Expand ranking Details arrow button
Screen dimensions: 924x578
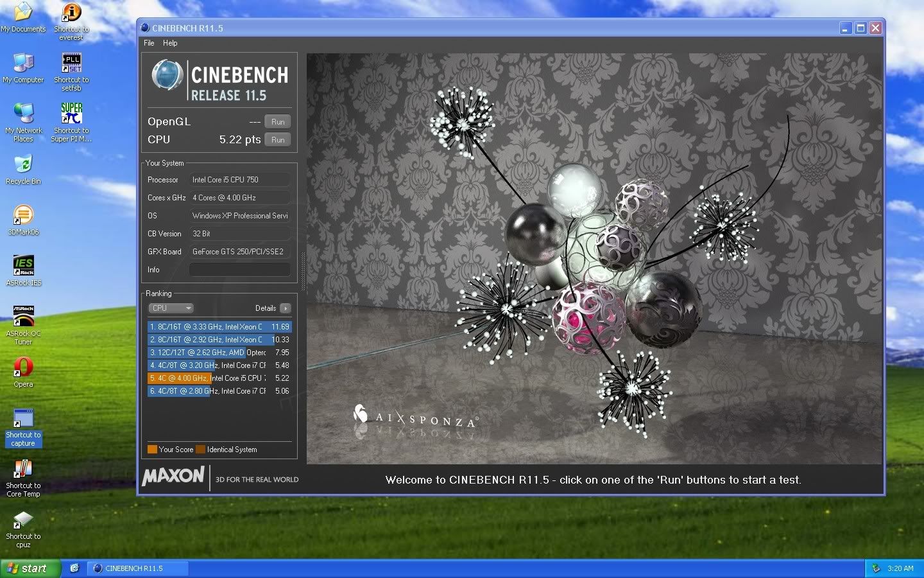pos(286,308)
